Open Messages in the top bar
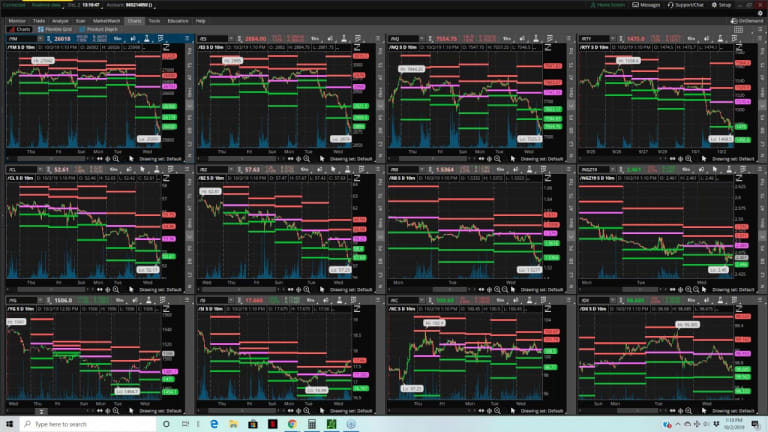 click(646, 5)
